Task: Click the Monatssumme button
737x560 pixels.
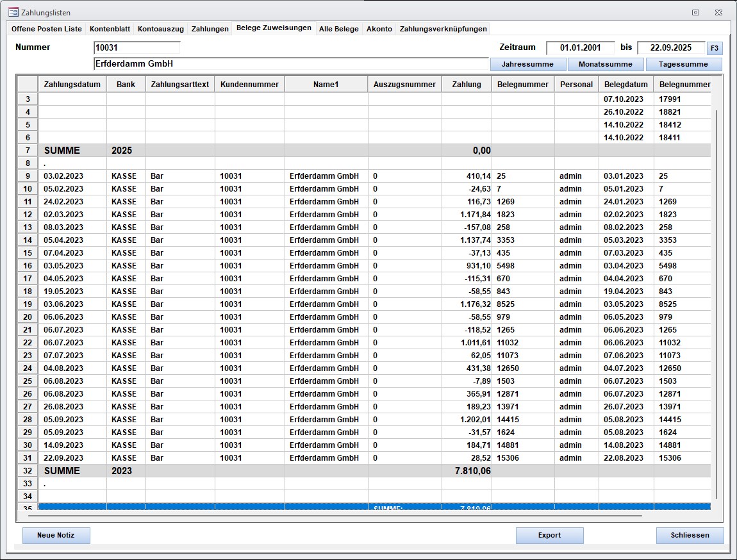Action: 605,64
